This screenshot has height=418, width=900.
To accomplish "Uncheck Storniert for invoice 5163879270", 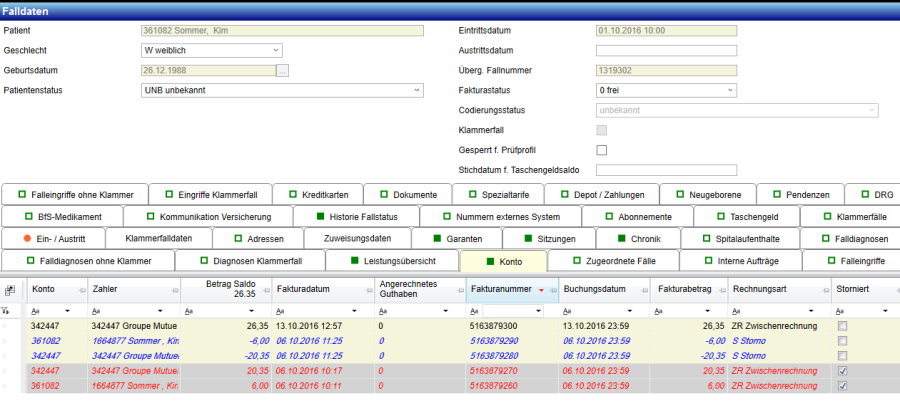I will [x=844, y=370].
